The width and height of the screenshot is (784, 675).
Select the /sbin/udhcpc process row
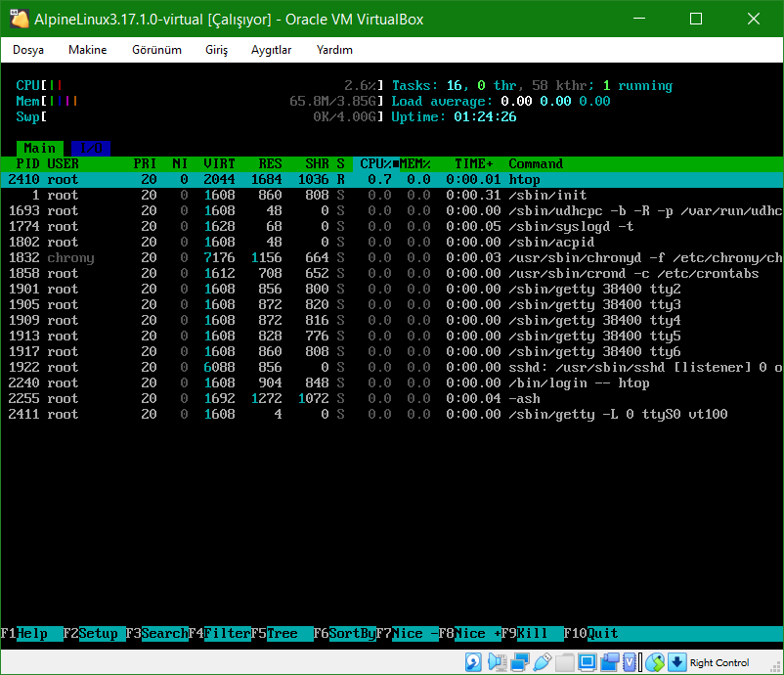392,210
